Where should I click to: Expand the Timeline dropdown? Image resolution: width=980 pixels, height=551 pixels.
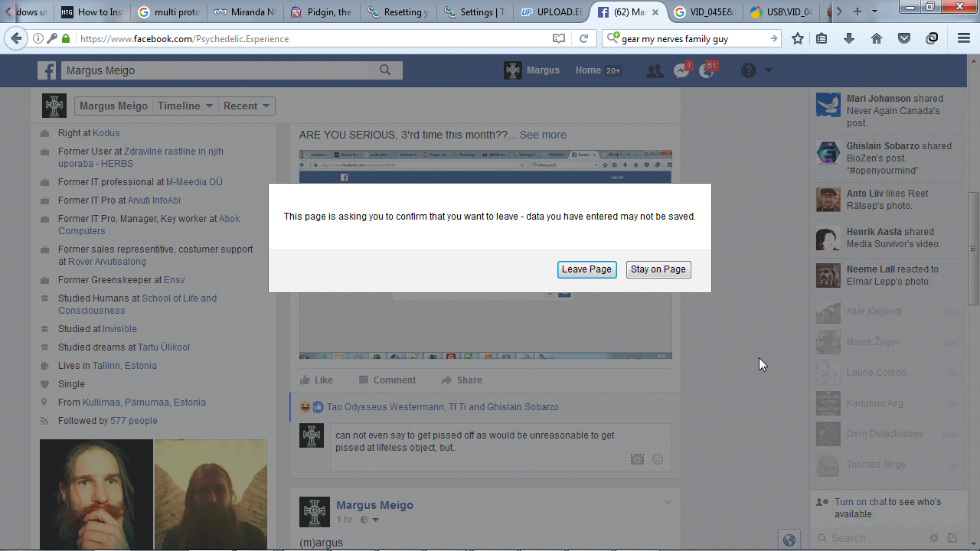click(185, 106)
